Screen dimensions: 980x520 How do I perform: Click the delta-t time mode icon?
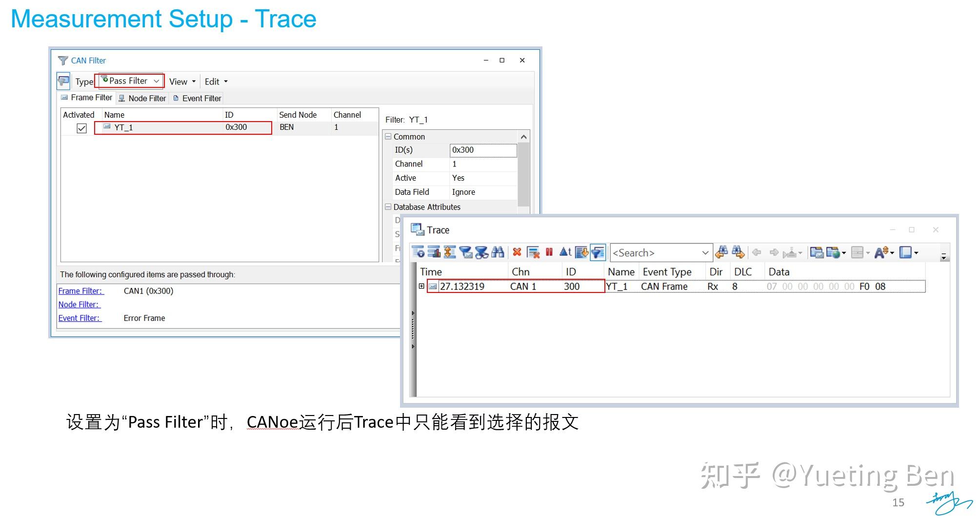pos(565,252)
